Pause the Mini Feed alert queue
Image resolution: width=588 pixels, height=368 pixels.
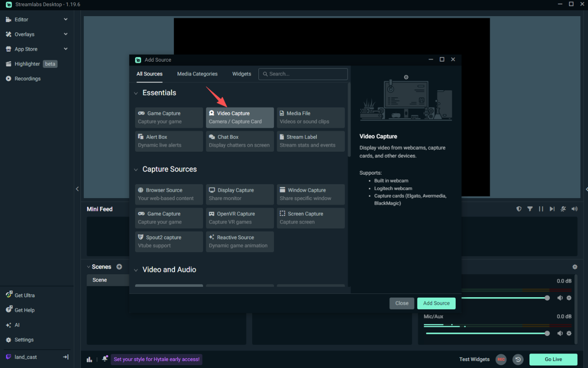click(541, 209)
